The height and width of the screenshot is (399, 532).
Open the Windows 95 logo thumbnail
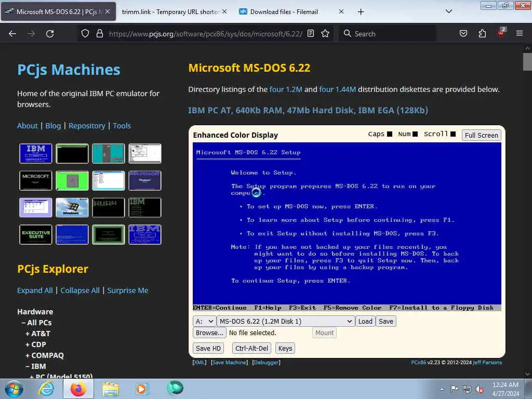pyautogui.click(x=72, y=207)
